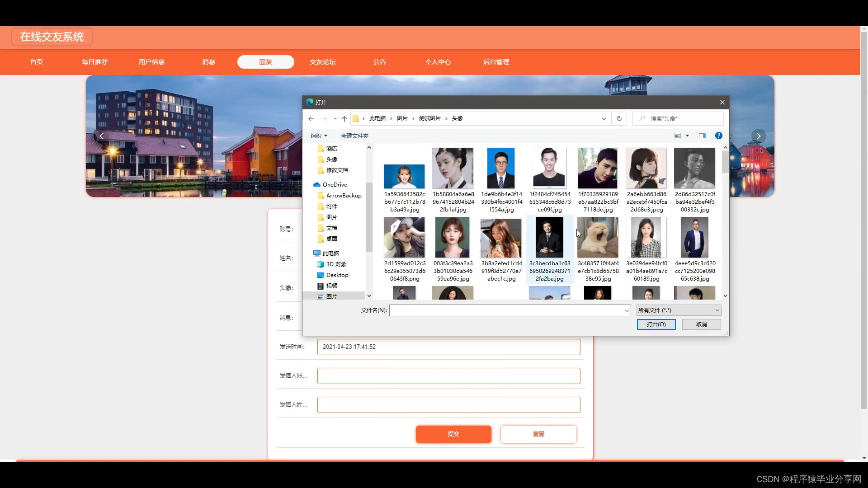The height and width of the screenshot is (488, 868).
Task: Click the back arrow in file dialog
Action: pyautogui.click(x=311, y=118)
